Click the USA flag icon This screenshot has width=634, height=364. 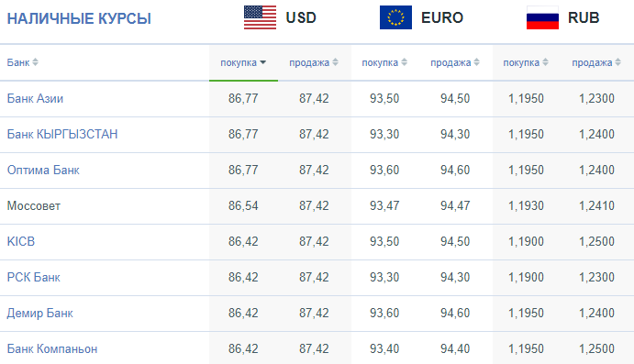tap(260, 17)
